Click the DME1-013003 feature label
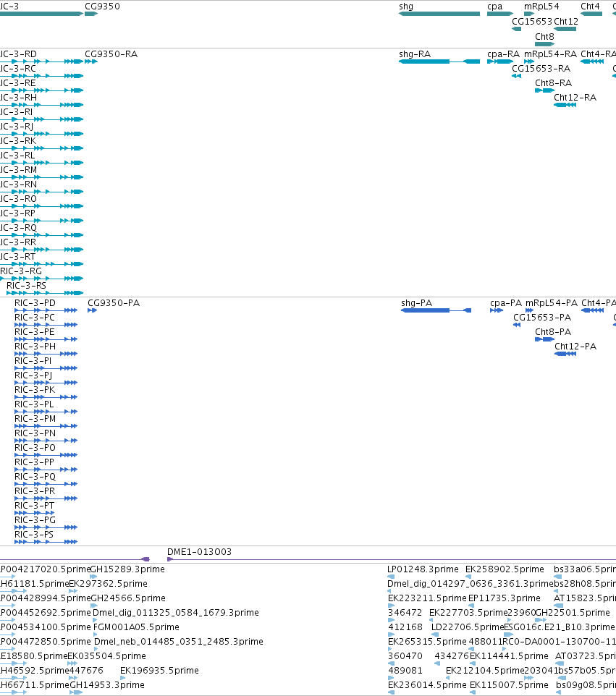 199,552
